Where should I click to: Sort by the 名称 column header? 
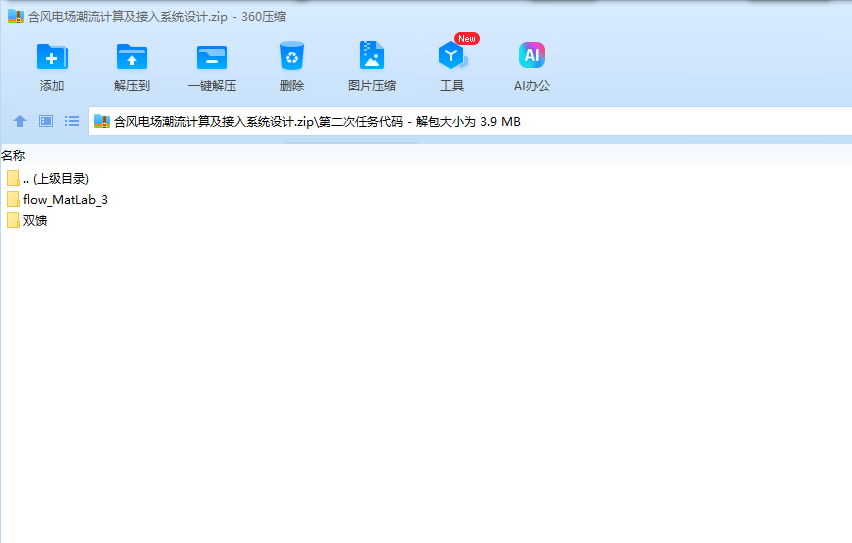[13, 155]
